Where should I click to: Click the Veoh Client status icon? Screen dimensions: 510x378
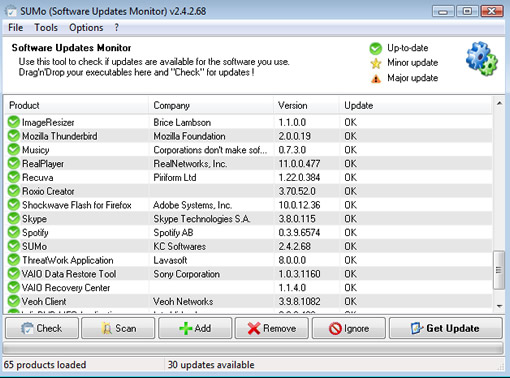(x=14, y=301)
